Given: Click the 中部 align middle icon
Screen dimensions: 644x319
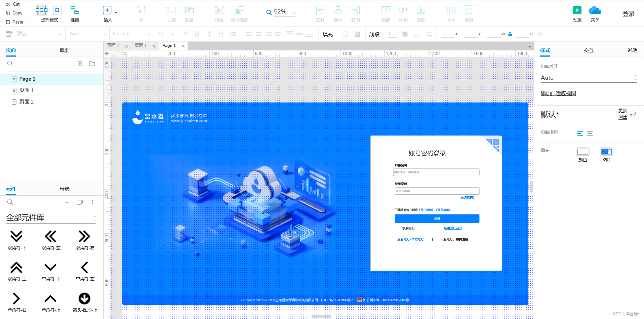Looking at the screenshot, I should point(403,10).
